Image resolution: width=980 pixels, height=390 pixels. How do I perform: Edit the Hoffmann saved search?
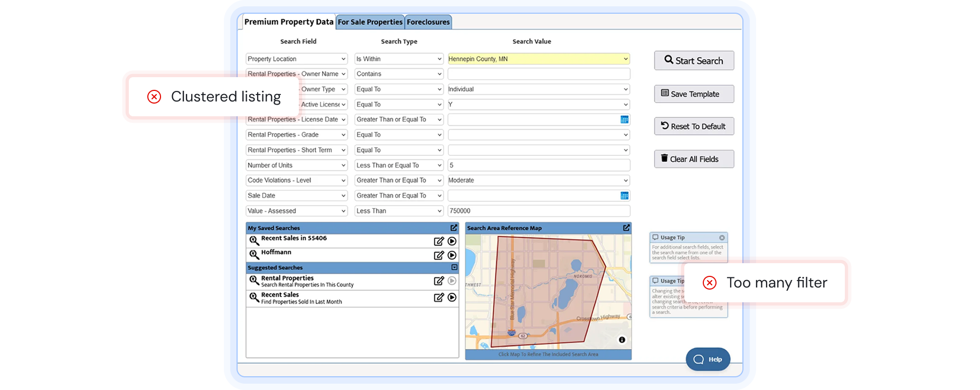coord(438,255)
